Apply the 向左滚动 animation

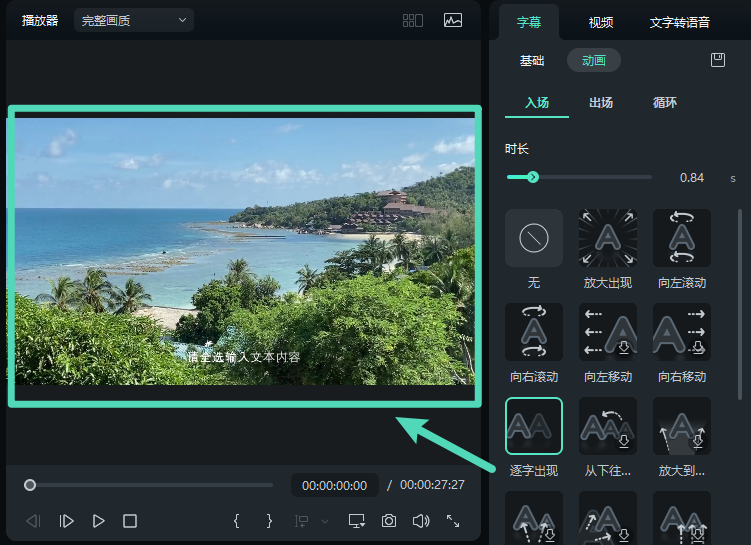682,238
